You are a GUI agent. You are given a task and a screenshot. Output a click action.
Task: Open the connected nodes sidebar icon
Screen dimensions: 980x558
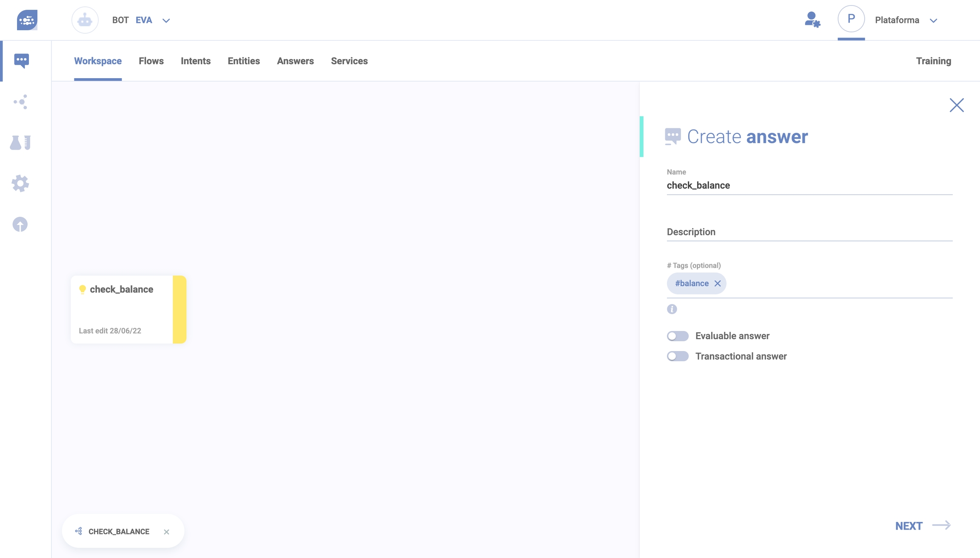click(20, 102)
